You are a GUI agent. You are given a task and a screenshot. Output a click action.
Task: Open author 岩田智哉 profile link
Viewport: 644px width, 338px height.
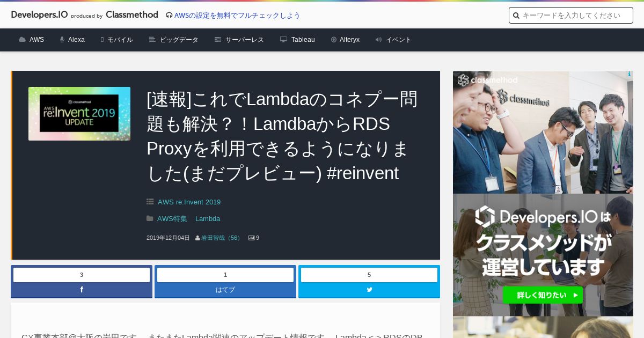222,238
